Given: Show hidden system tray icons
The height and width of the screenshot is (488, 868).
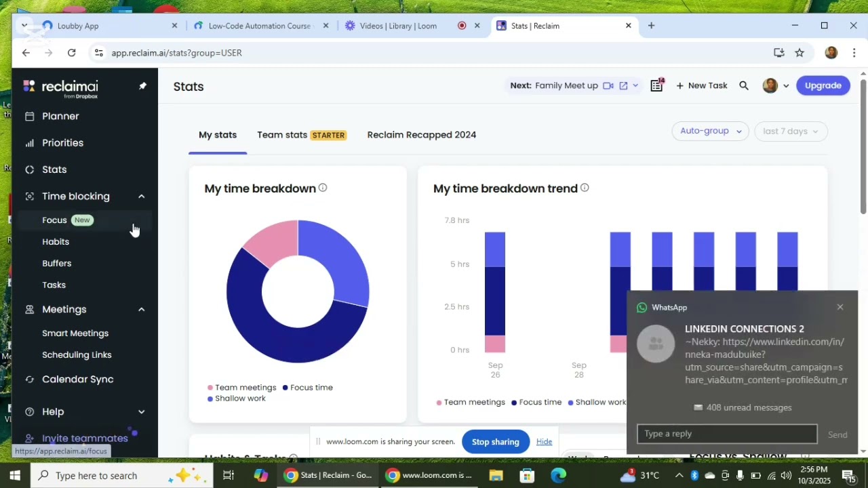Looking at the screenshot, I should click(679, 476).
